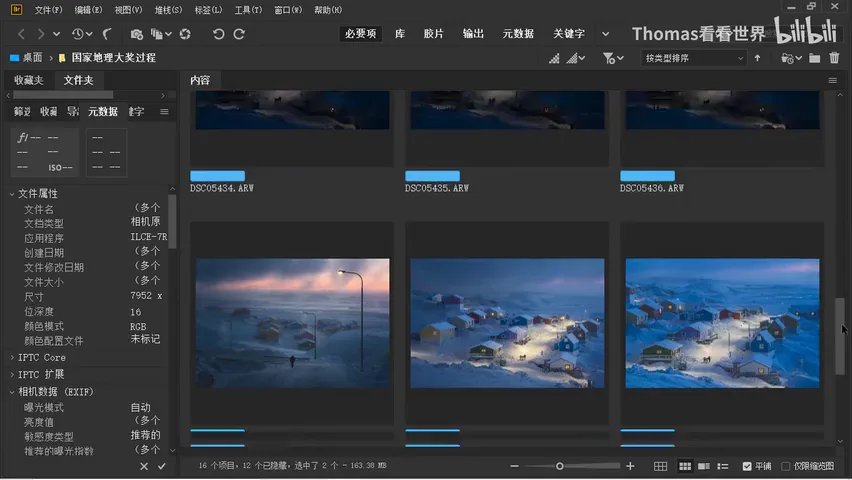Rotate 90 degrees counterclockwise
This screenshot has width=852, height=480.
218,34
